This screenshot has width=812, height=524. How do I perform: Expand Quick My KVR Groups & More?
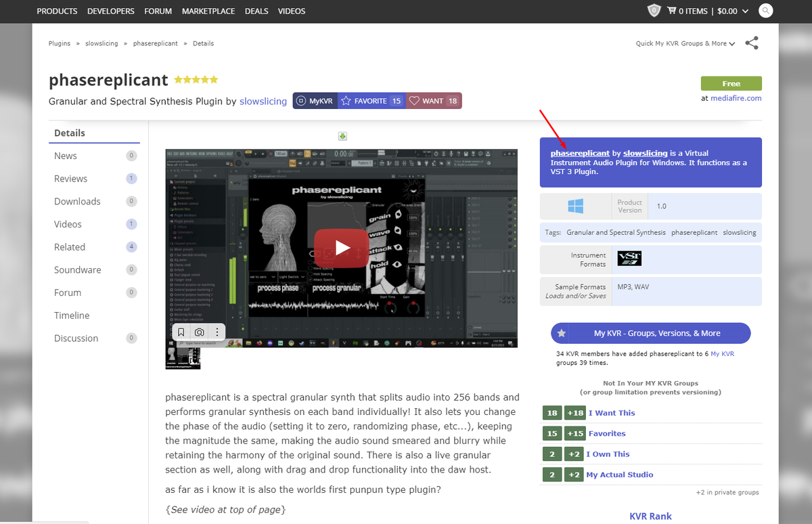click(x=685, y=43)
